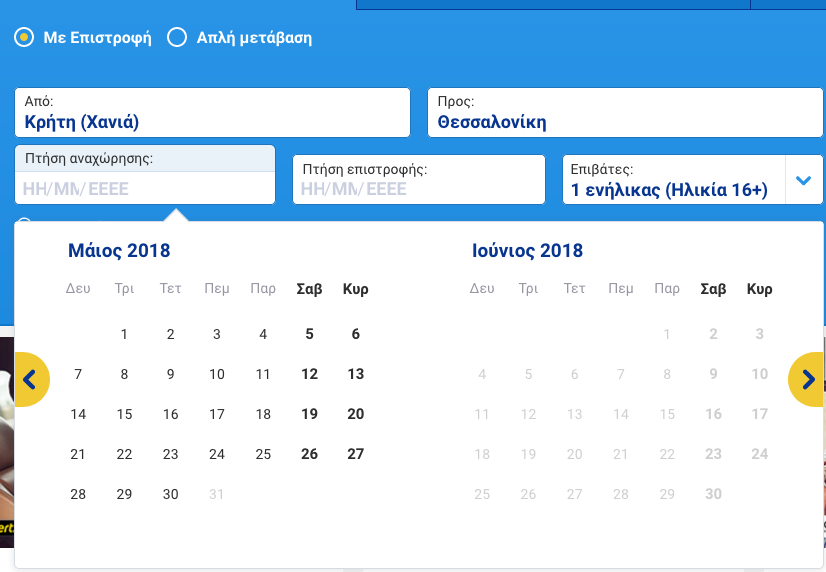Click the Προς destination field Θεσσαλονίκη

coord(625,113)
